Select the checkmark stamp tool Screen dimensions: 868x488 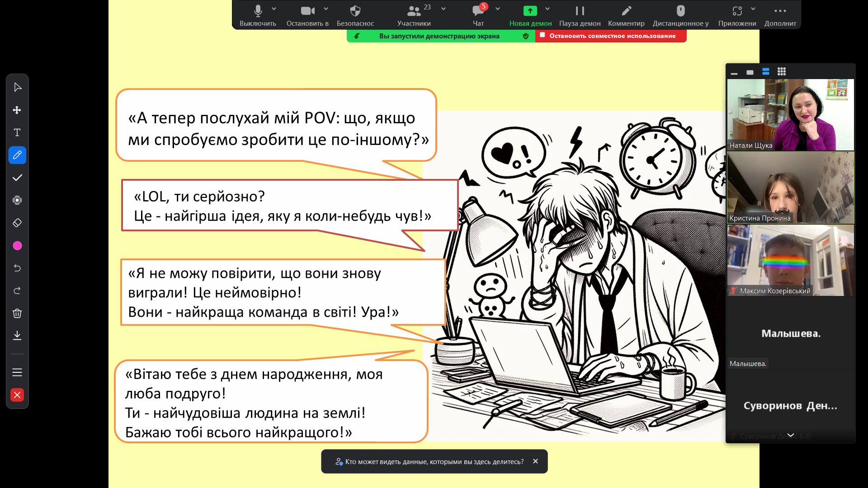click(x=17, y=178)
